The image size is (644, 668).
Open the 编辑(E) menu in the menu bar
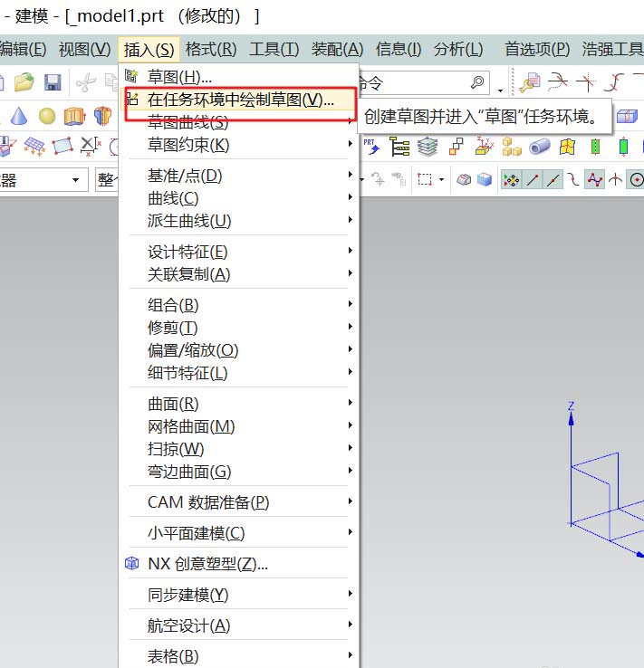pyautogui.click(x=23, y=50)
